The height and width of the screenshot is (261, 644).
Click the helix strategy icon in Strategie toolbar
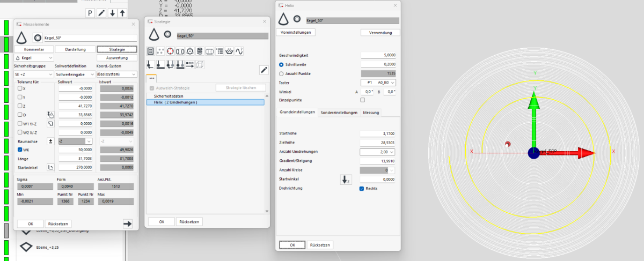tap(200, 51)
